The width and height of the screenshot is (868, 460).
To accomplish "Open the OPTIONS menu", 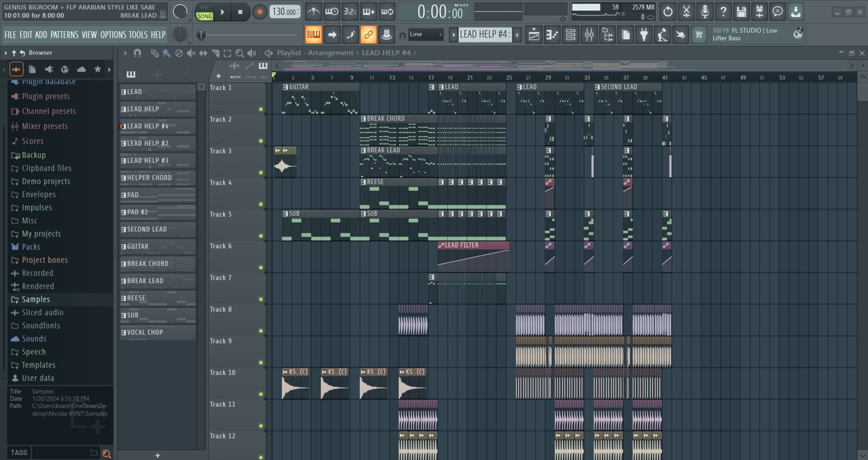I will click(x=113, y=35).
